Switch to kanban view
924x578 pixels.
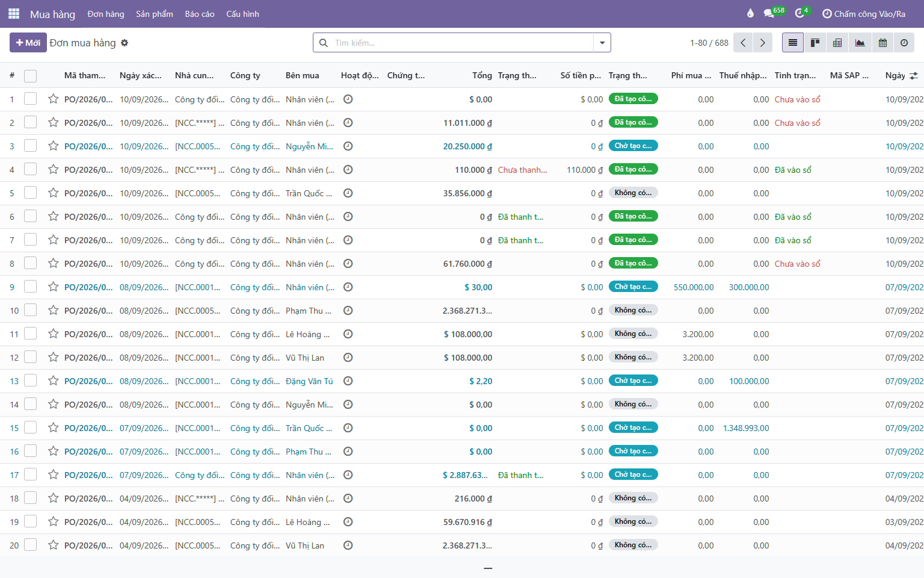click(x=815, y=43)
